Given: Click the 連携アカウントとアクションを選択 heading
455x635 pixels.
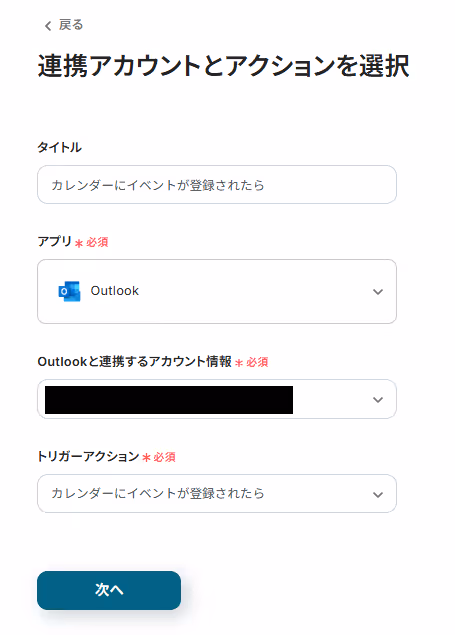Looking at the screenshot, I should click(x=223, y=66).
